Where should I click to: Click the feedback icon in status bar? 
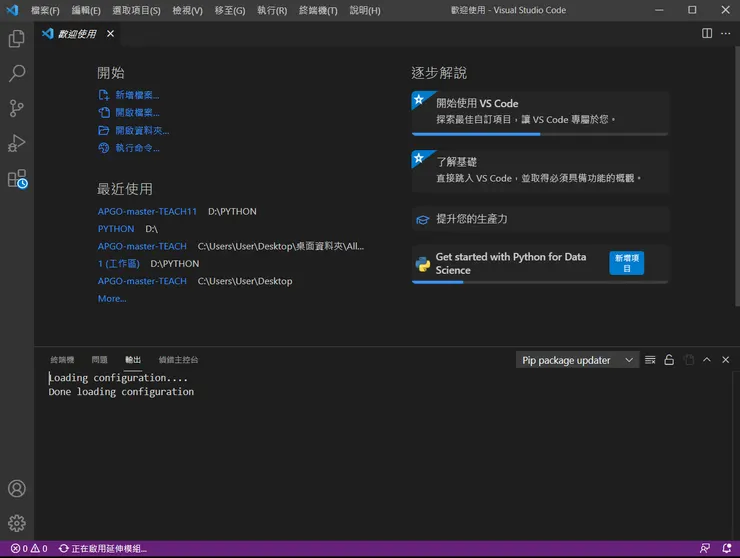[705, 548]
